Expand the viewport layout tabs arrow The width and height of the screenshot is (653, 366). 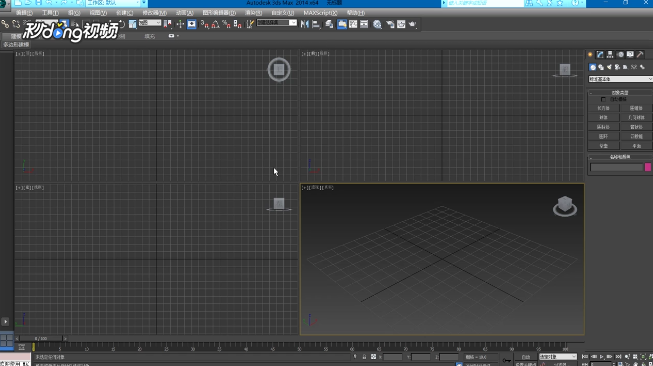click(5, 321)
